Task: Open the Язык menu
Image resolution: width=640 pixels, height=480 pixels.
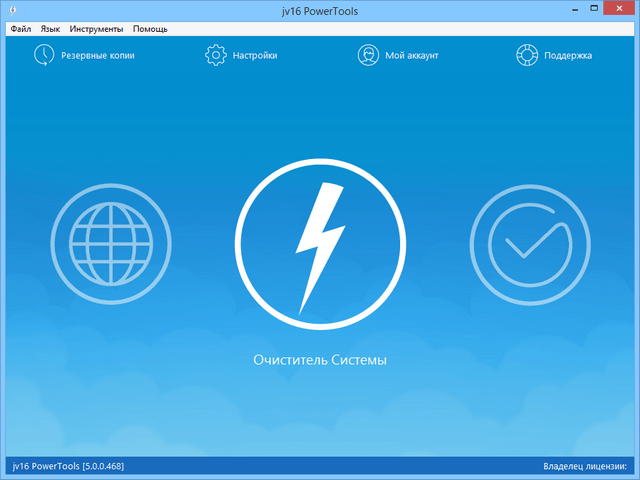Action: (50, 29)
